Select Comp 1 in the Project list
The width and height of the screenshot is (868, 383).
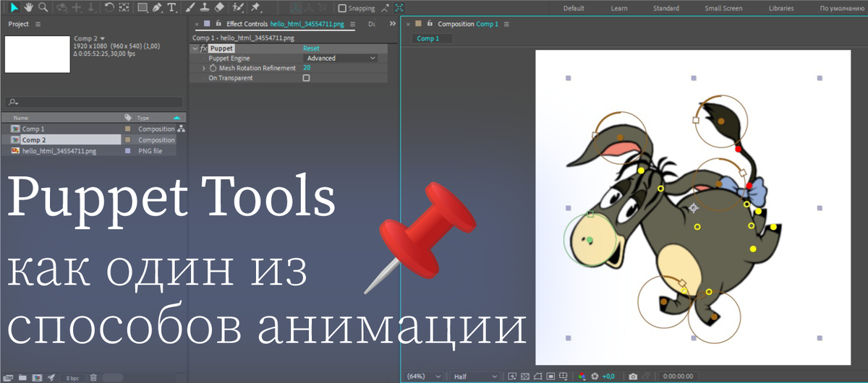click(x=33, y=129)
